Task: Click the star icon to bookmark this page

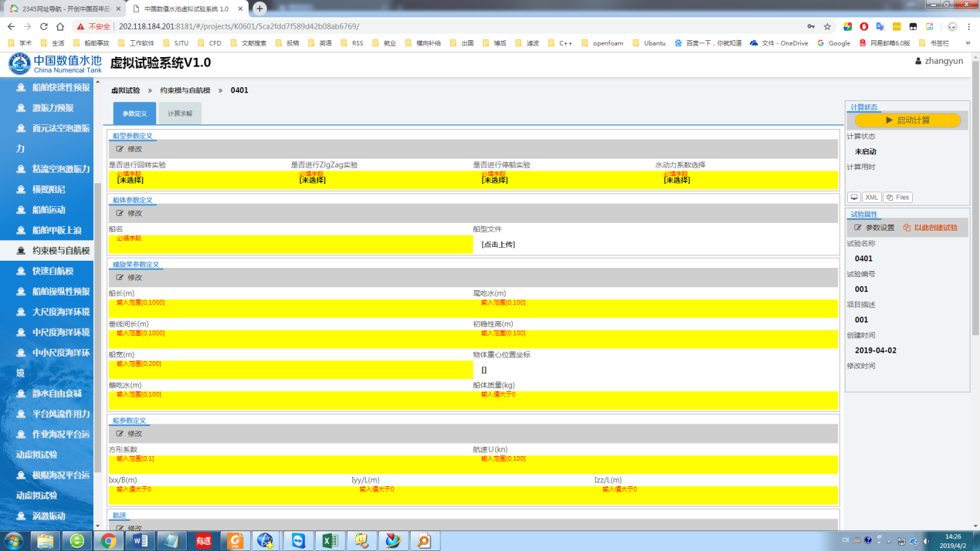Action: pyautogui.click(x=827, y=26)
